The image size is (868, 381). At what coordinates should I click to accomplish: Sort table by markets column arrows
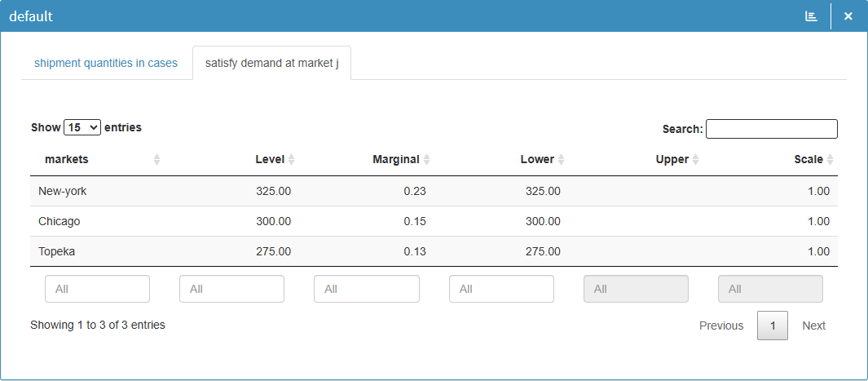156,160
